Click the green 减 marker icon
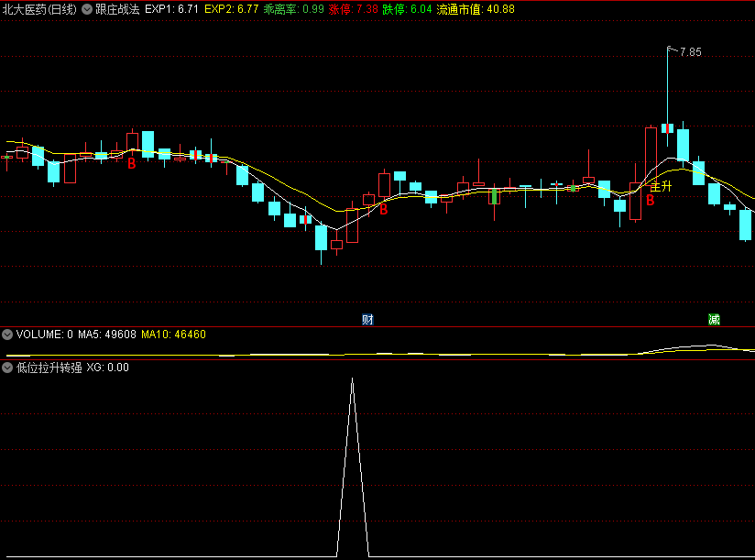The width and height of the screenshot is (755, 560). point(714,319)
